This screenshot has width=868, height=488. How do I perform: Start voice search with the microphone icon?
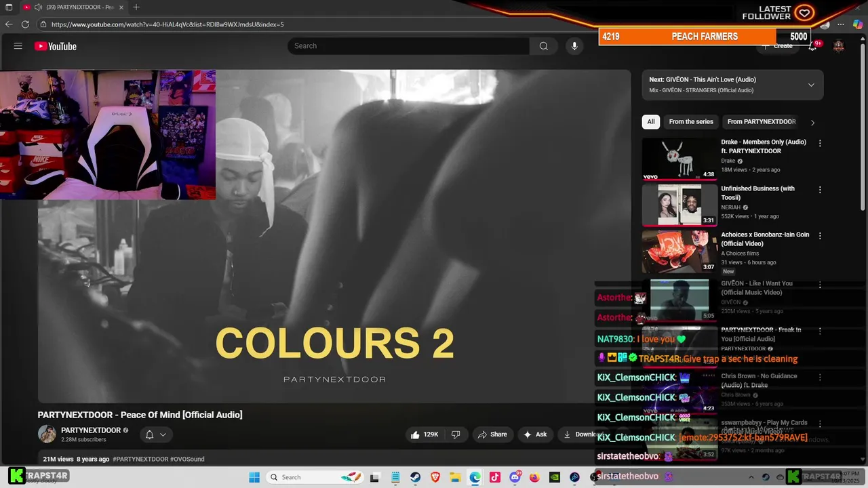(x=574, y=46)
